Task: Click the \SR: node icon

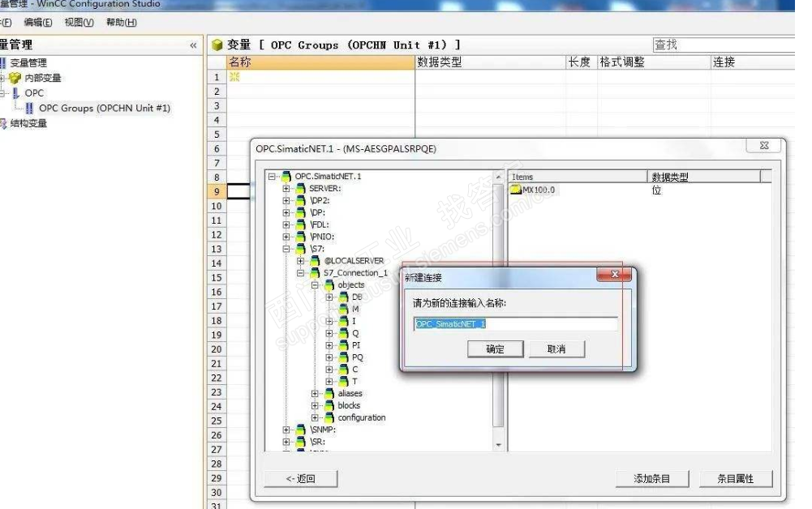Action: (301, 442)
